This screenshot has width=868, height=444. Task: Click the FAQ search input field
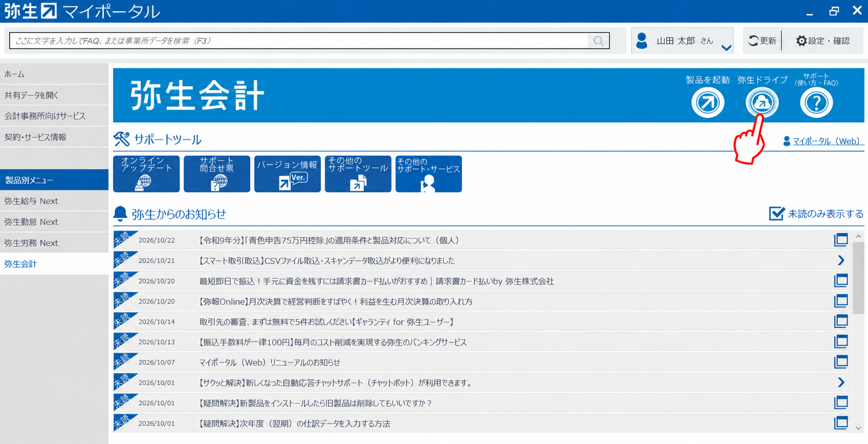point(299,41)
